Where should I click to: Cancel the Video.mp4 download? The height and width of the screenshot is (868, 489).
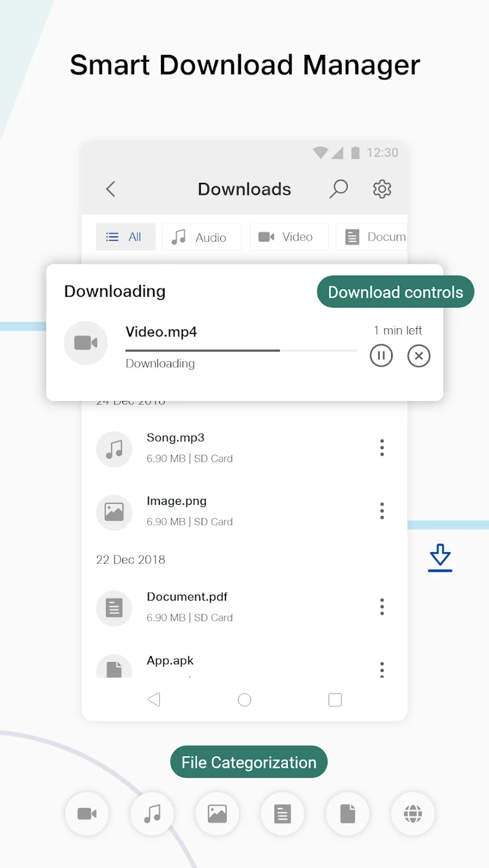coord(419,356)
